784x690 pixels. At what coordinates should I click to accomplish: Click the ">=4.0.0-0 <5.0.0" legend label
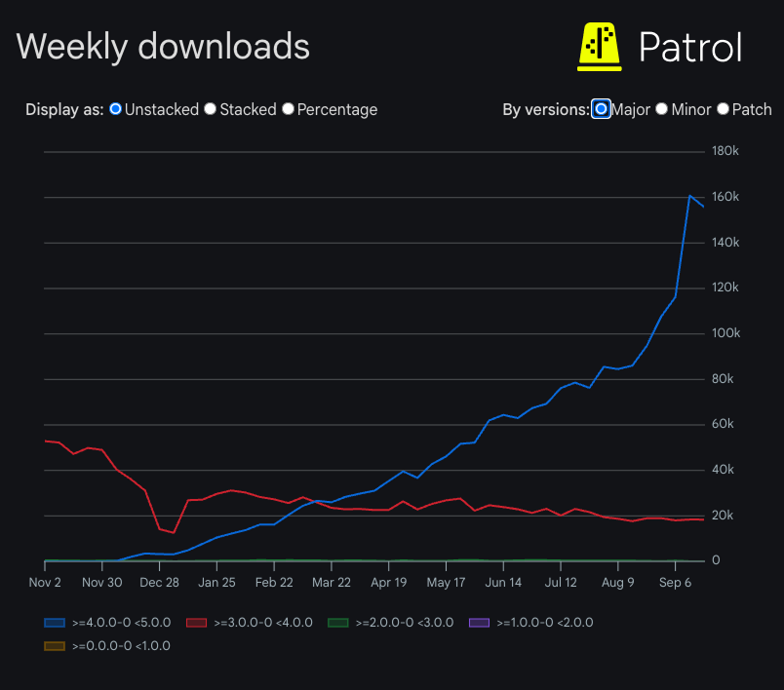point(122,623)
